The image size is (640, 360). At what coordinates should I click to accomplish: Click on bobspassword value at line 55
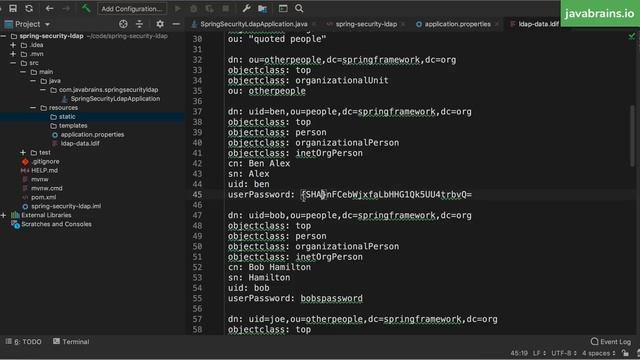331,298
